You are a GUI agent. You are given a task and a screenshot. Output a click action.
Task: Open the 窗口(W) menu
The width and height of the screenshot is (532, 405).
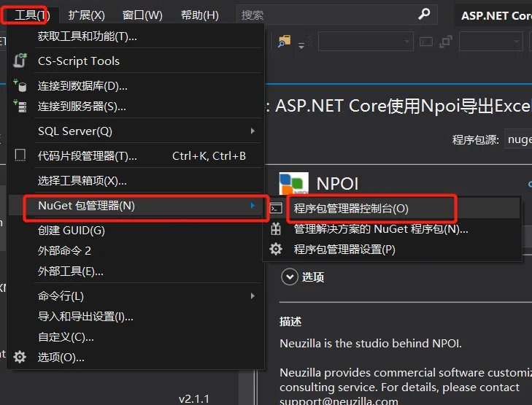[142, 15]
